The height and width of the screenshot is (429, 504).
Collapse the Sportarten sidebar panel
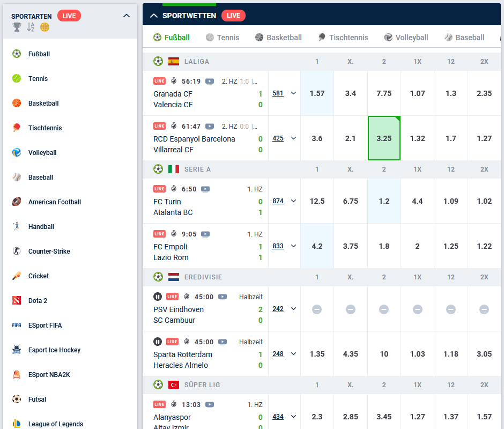click(x=127, y=16)
